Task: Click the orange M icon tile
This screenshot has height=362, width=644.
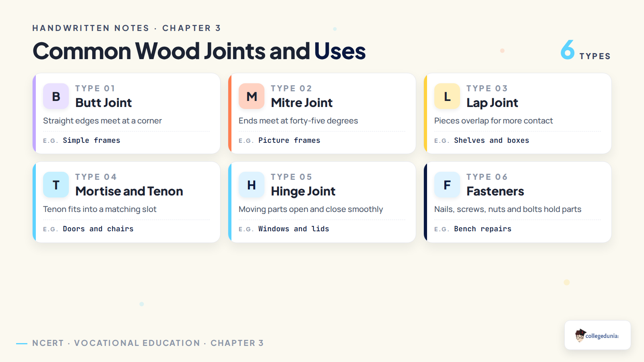Action: 252,96
